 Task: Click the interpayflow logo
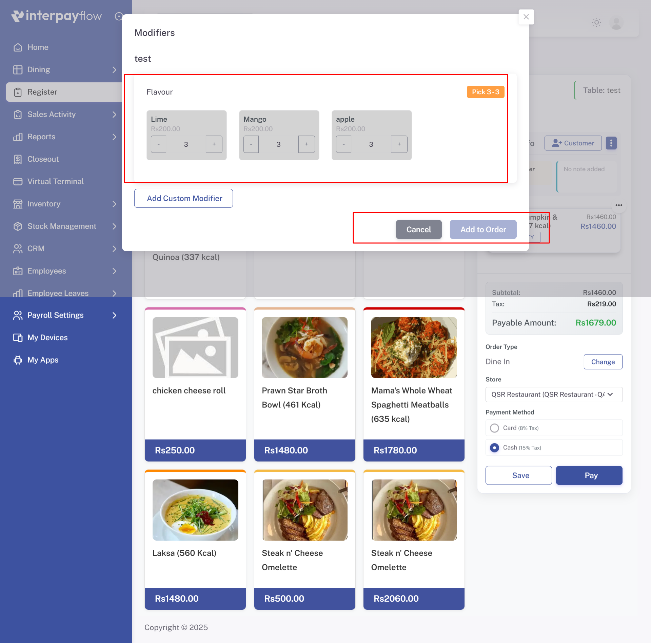tap(56, 16)
